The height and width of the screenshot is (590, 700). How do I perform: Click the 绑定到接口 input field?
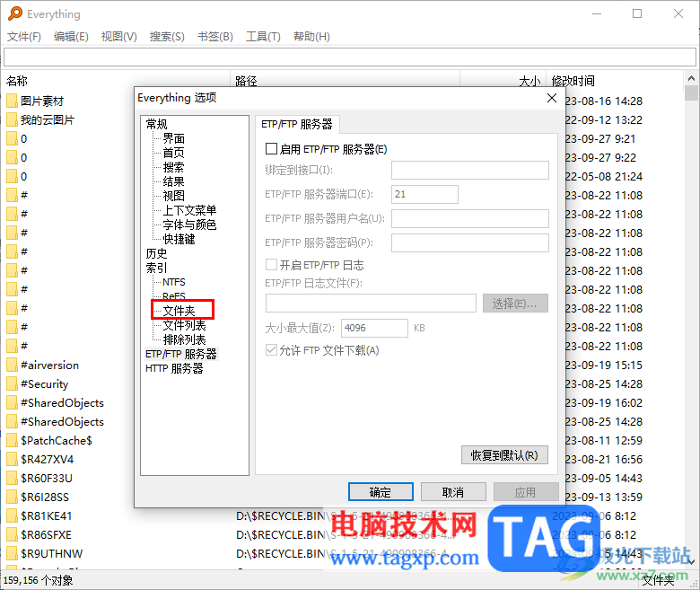[470, 170]
